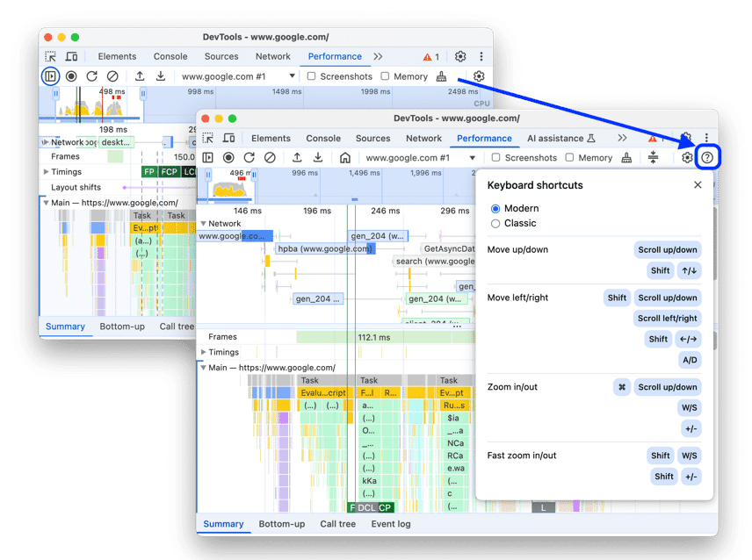Select Evalu...cript entry in flame chart
The image size is (752, 560).
(322, 393)
